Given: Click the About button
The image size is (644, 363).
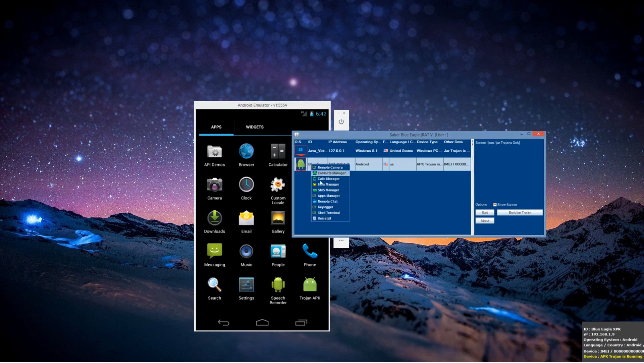Looking at the screenshot, I should click(485, 221).
